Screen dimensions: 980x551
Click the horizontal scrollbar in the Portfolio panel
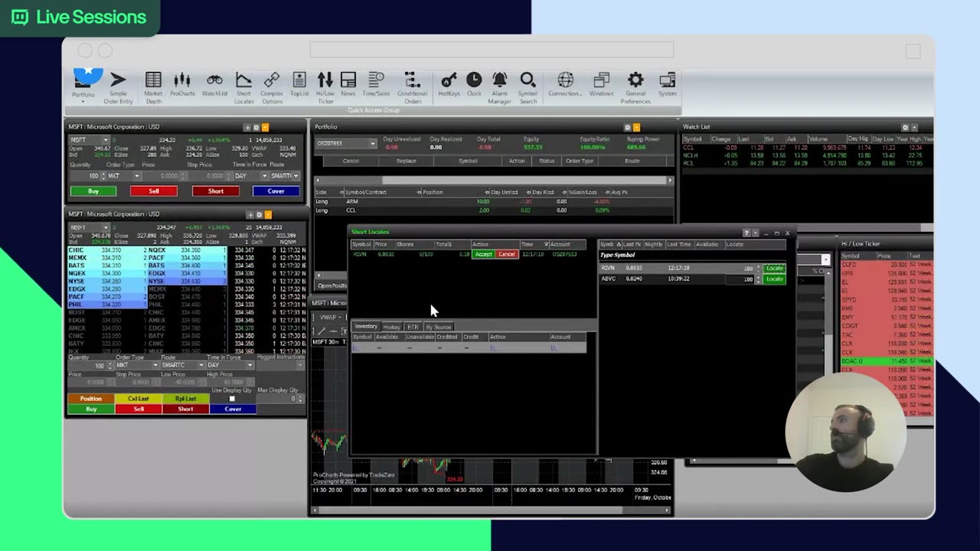494,181
